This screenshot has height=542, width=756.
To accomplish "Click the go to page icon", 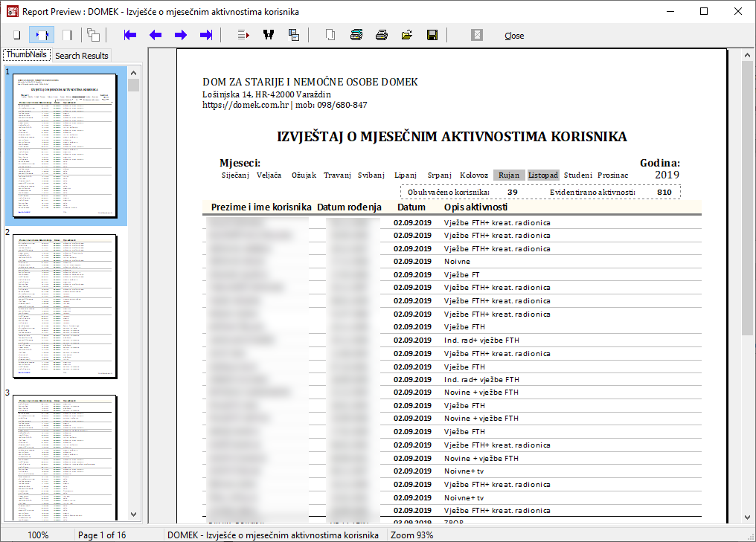I will coord(243,35).
